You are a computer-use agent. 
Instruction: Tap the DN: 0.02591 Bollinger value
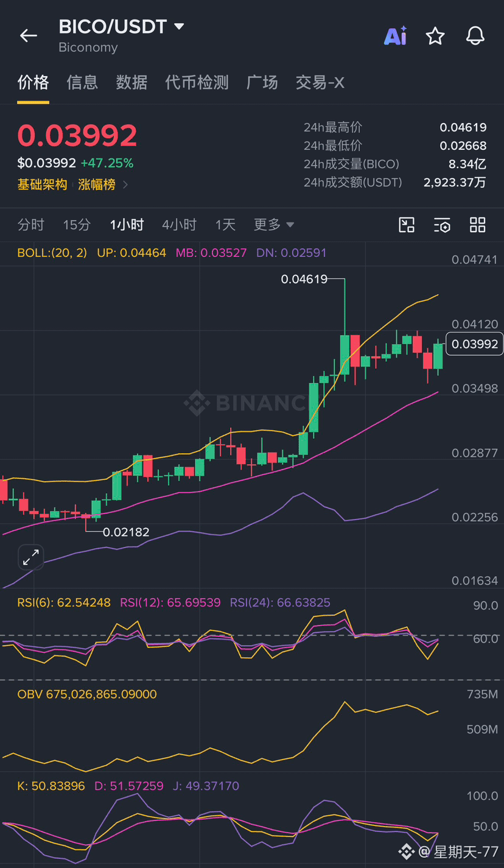[292, 252]
